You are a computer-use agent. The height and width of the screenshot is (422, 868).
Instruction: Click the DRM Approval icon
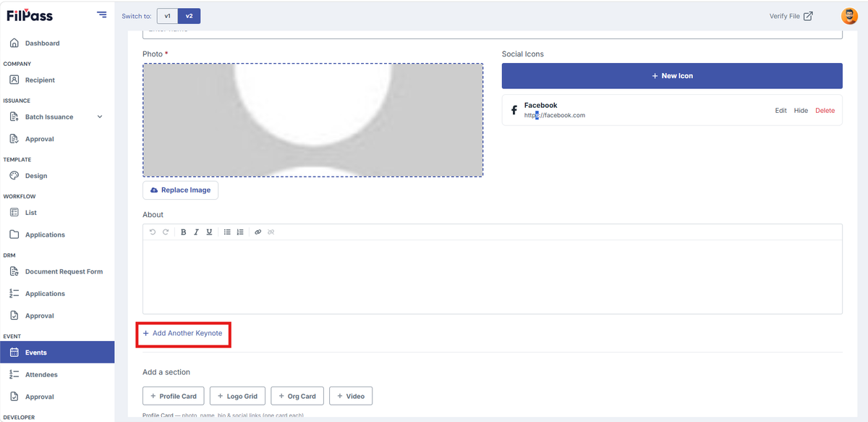14,316
